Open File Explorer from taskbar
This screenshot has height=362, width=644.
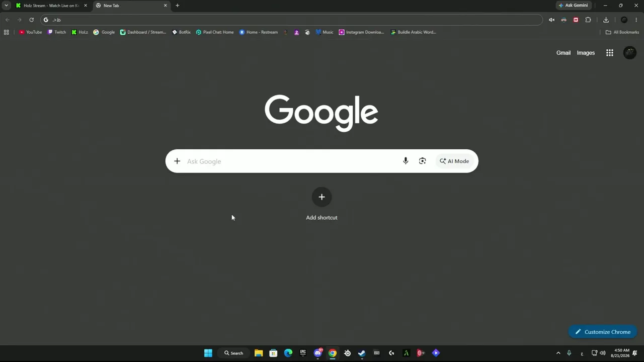click(x=259, y=353)
